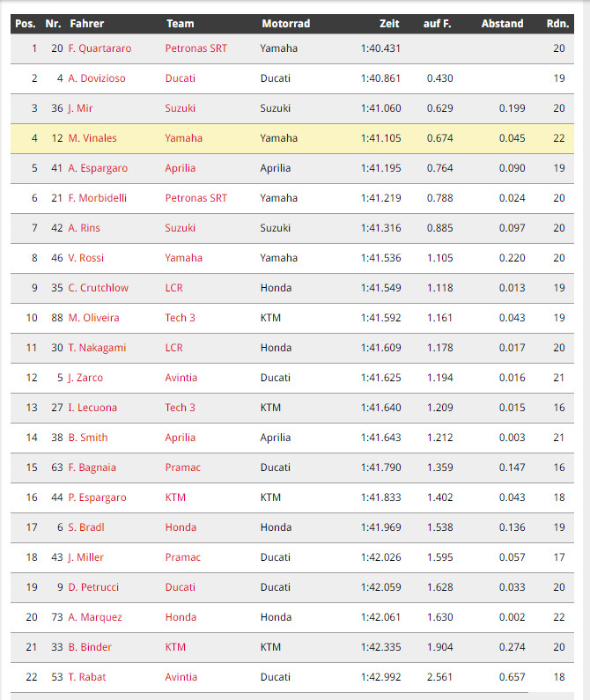Click the Zeit column header
This screenshot has height=700, width=590.
coord(389,24)
